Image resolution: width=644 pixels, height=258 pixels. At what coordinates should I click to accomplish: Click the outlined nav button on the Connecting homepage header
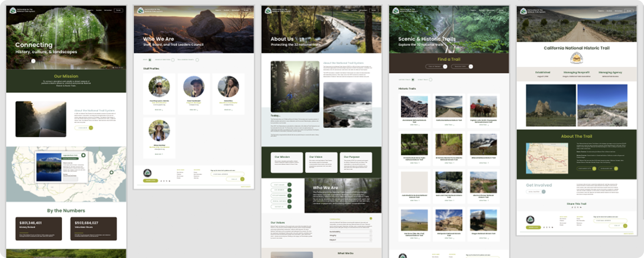click(x=119, y=10)
